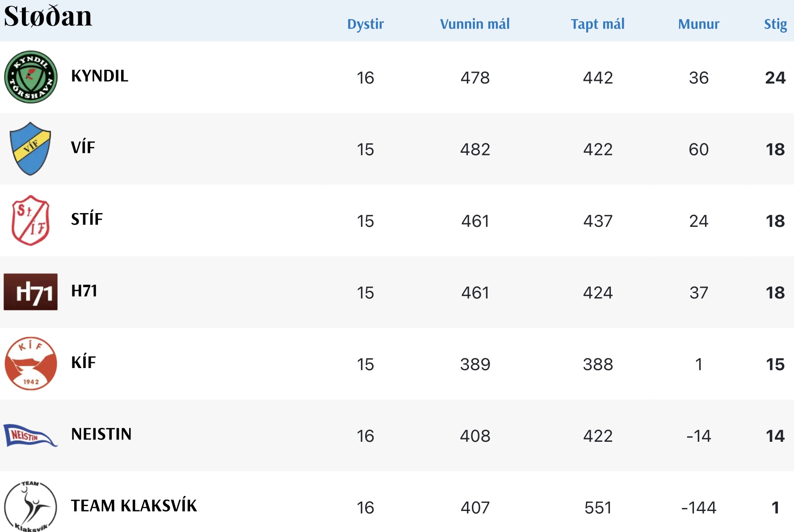Open the KYNDIL team name link
The height and width of the screenshot is (532, 794).
tap(100, 76)
